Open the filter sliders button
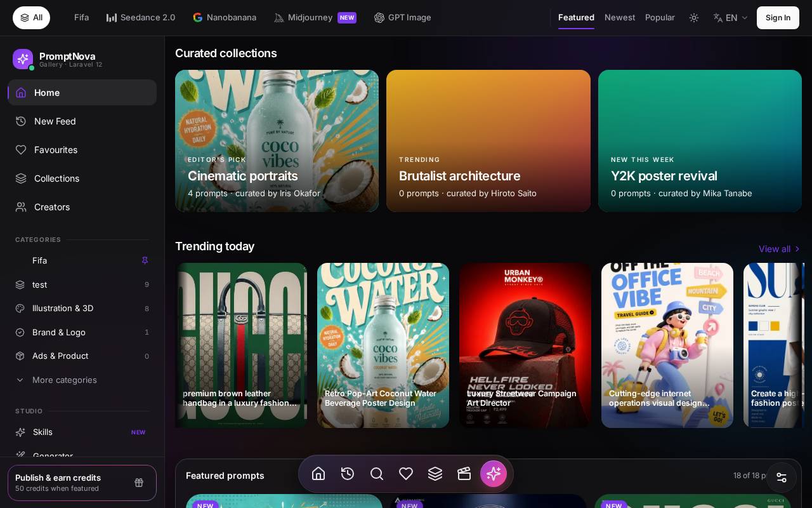Image resolution: width=812 pixels, height=508 pixels. point(782,478)
